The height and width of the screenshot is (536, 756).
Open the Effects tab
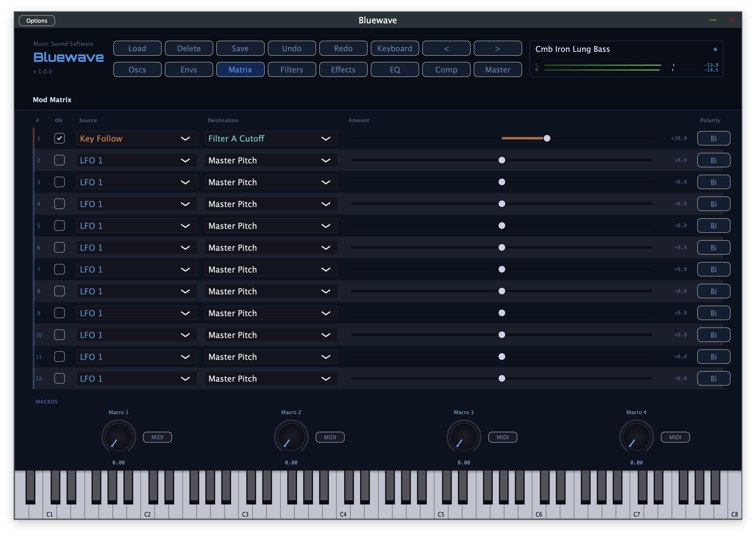[343, 70]
